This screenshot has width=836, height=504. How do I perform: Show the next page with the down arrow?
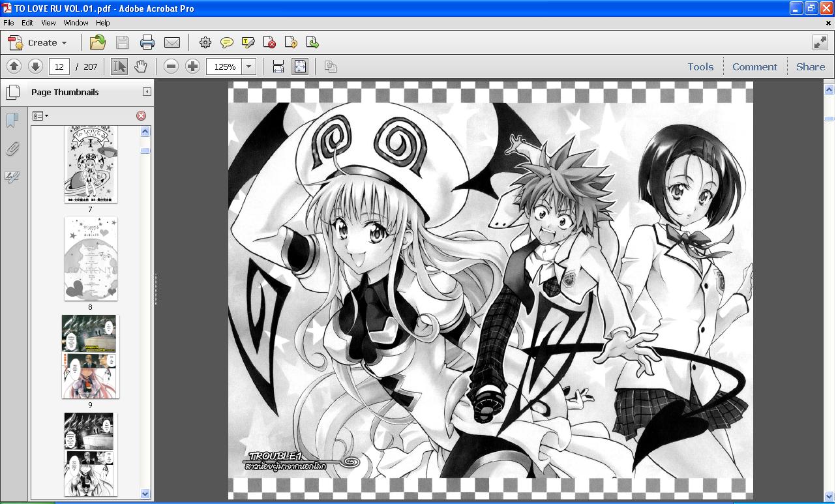pos(35,67)
